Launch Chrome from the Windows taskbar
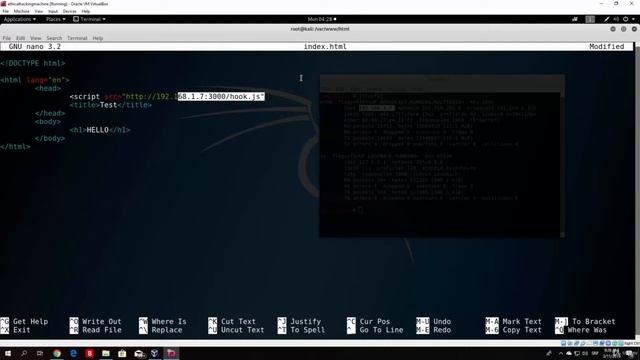Image resolution: width=640 pixels, height=360 pixels. pyautogui.click(x=57, y=353)
